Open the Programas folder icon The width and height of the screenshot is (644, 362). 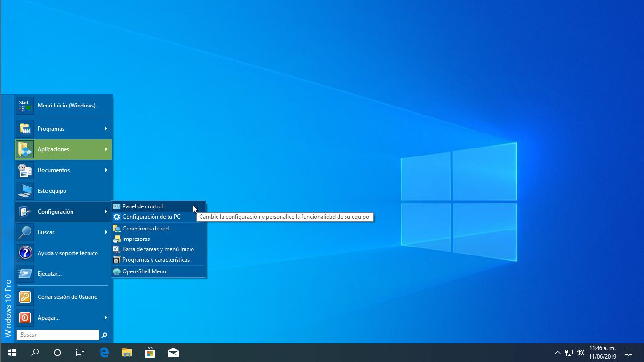tap(24, 129)
